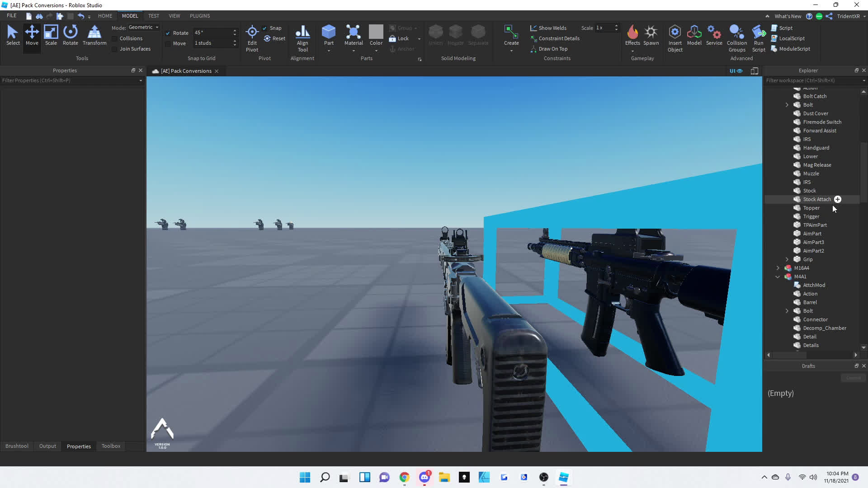Image resolution: width=868 pixels, height=488 pixels.
Task: Expand the Bolt item under M4A1
Action: tap(787, 311)
